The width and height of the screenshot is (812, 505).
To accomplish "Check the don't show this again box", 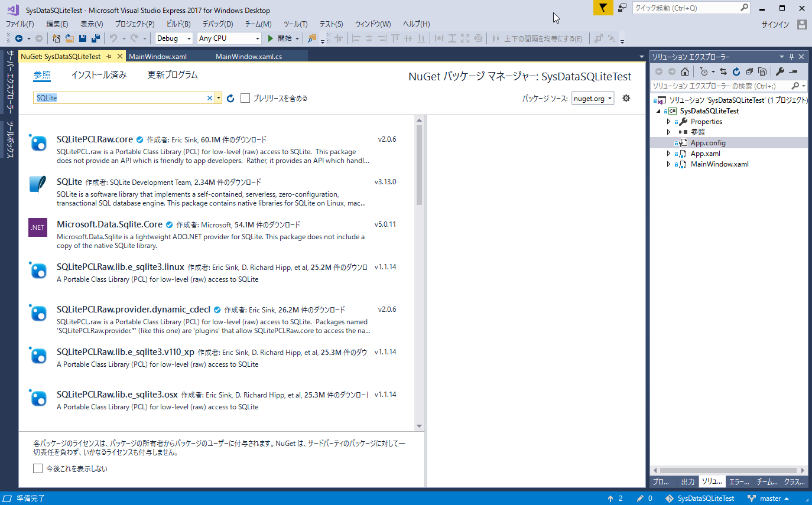I will coord(38,468).
